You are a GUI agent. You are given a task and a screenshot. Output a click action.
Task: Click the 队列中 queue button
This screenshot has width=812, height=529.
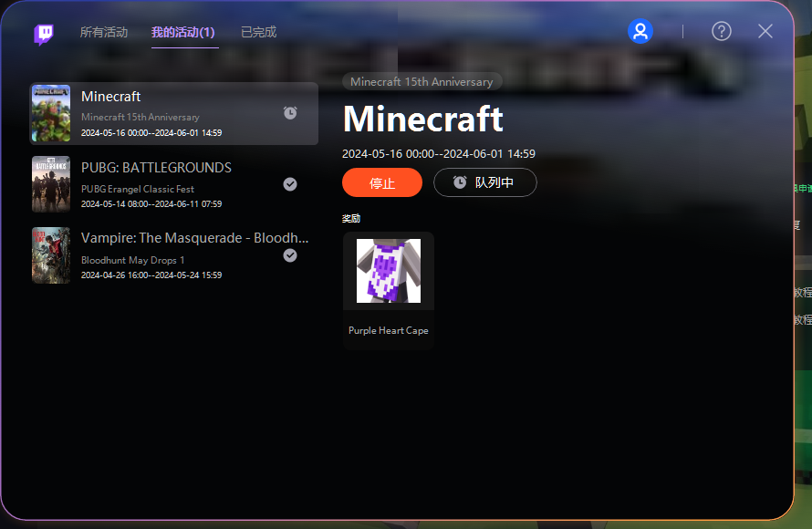(x=485, y=182)
